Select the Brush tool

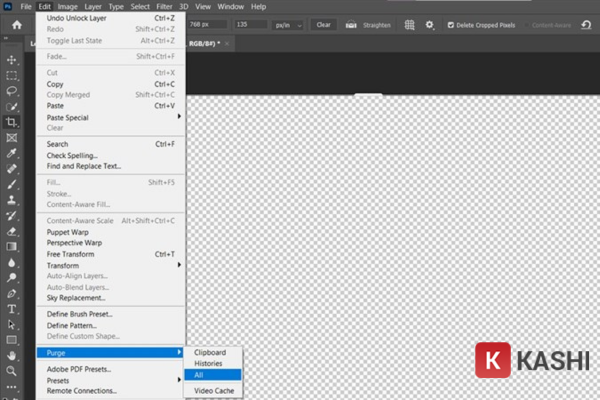pyautogui.click(x=11, y=184)
